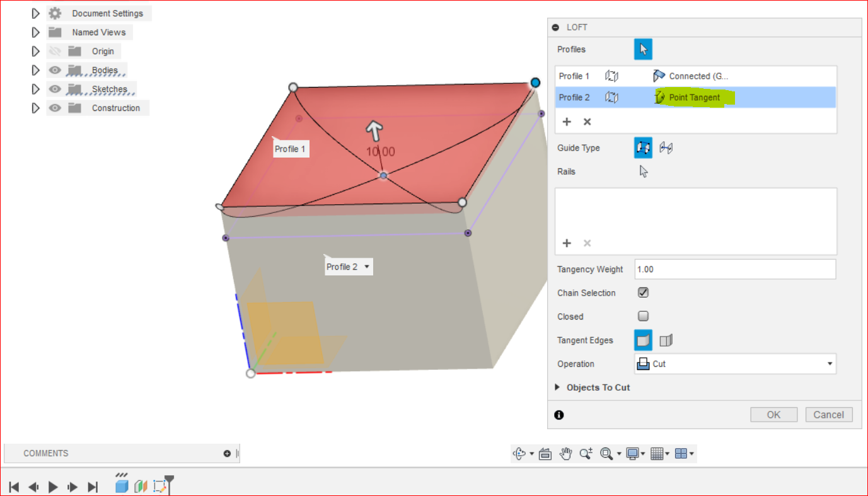Select the Pan hand tool

566,453
